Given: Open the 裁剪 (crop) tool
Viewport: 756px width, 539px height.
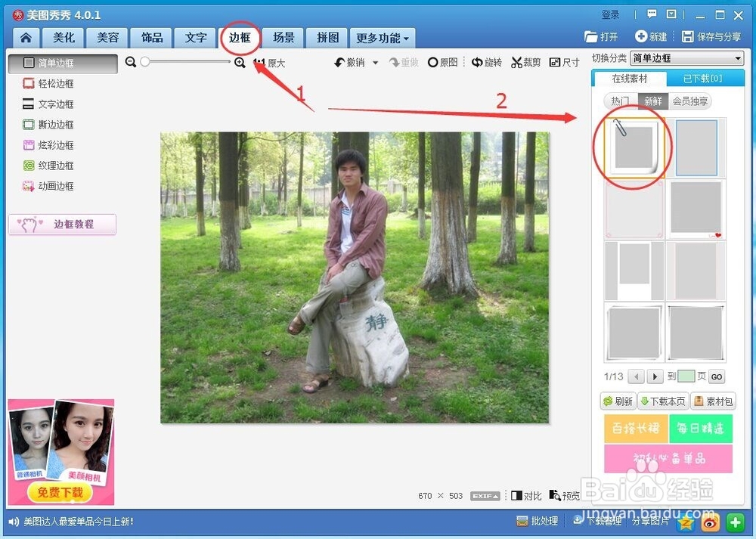Looking at the screenshot, I should click(526, 63).
